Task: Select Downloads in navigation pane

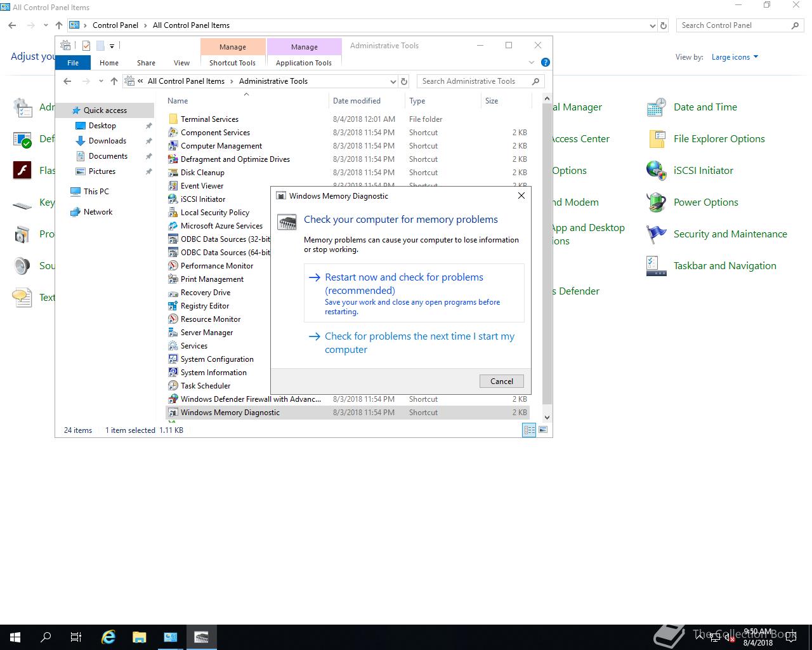Action: pyautogui.click(x=107, y=141)
